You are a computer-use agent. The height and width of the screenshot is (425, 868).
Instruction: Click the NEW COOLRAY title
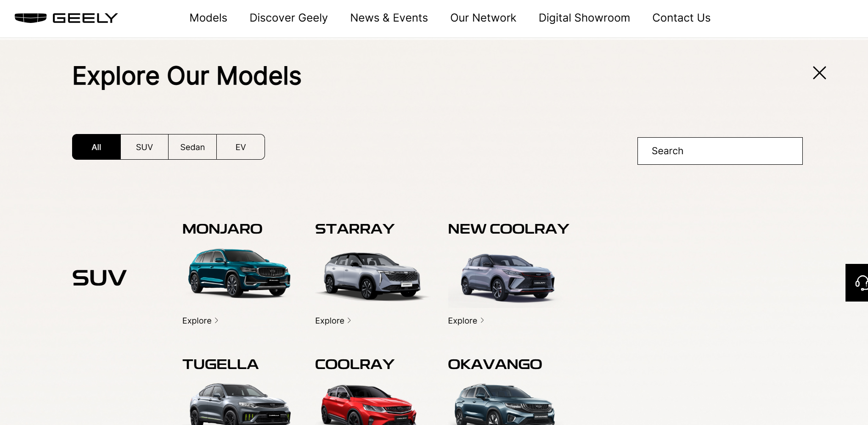(x=508, y=229)
